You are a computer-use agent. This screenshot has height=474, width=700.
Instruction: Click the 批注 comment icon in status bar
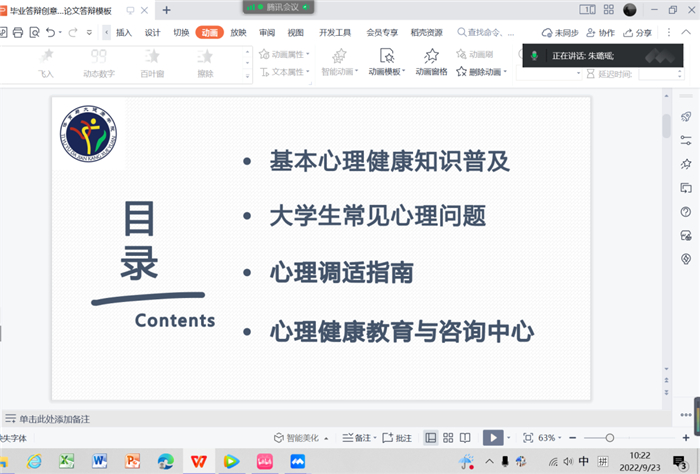click(397, 438)
